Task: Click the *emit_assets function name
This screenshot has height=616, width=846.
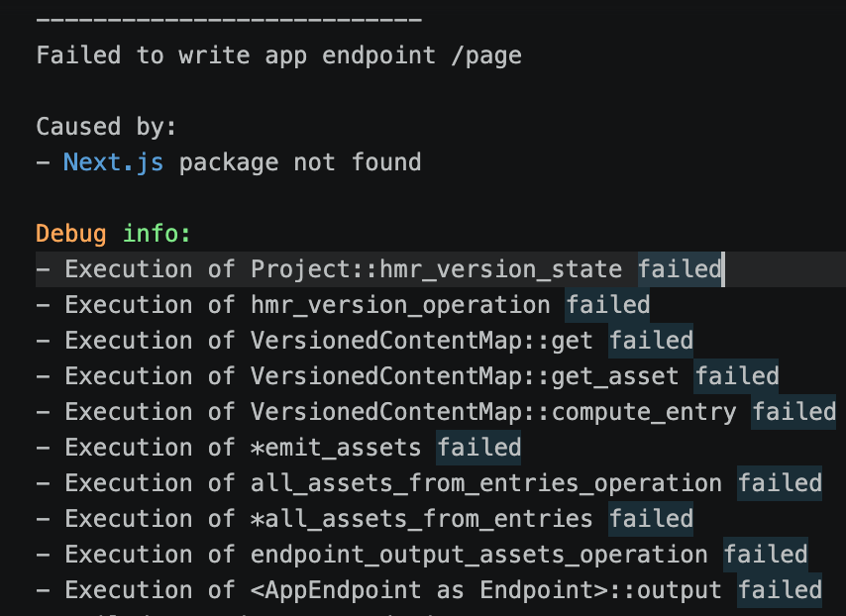Action: 336,448
